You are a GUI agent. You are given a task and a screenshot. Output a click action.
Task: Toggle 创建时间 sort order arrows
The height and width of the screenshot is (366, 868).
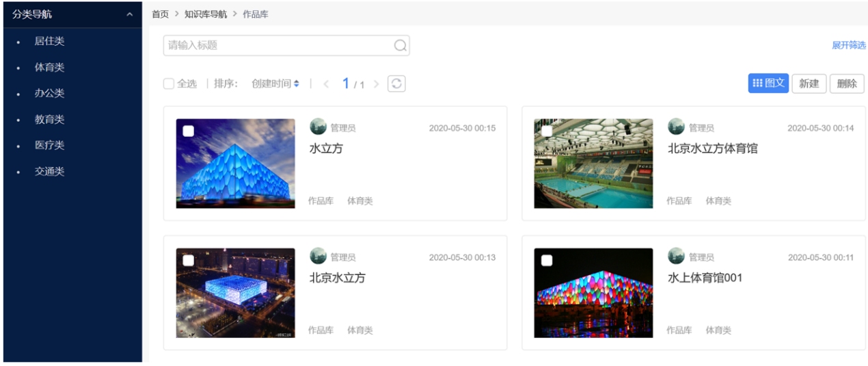[x=296, y=84]
